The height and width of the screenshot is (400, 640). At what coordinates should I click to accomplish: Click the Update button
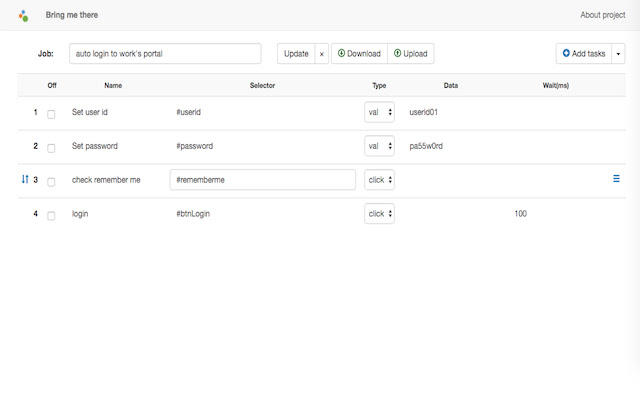[x=296, y=54]
